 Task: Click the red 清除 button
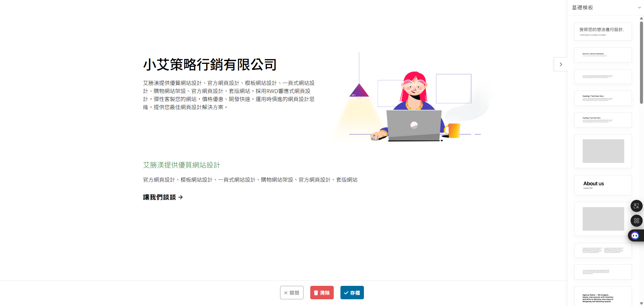coord(322,293)
